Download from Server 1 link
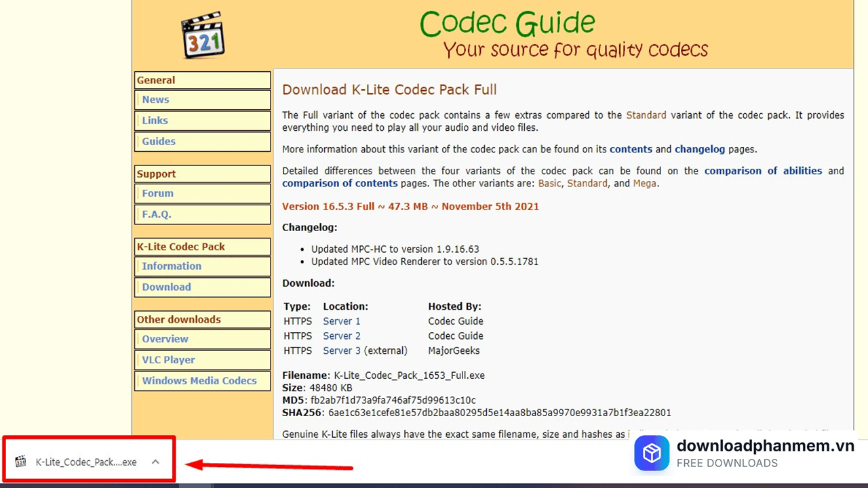 341,321
